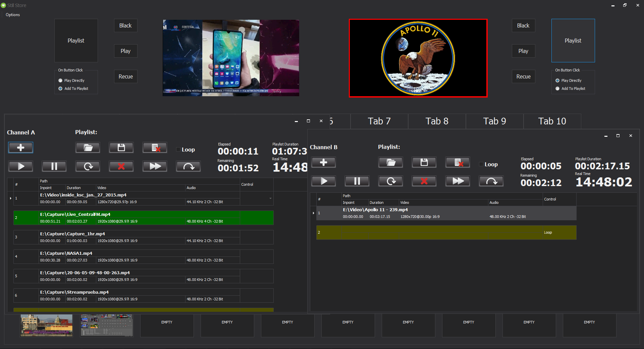Click the left Black button
This screenshot has height=349, width=644.
point(125,25)
